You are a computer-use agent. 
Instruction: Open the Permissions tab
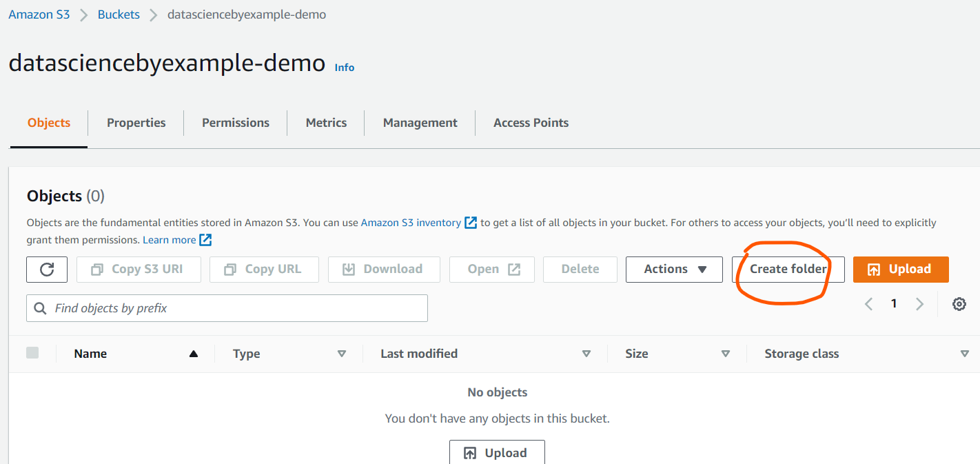pos(235,123)
